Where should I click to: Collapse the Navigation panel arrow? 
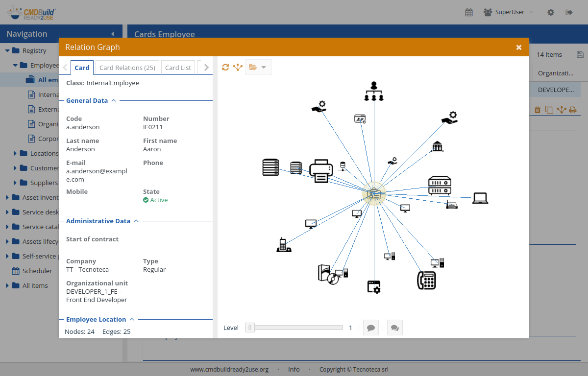(113, 34)
